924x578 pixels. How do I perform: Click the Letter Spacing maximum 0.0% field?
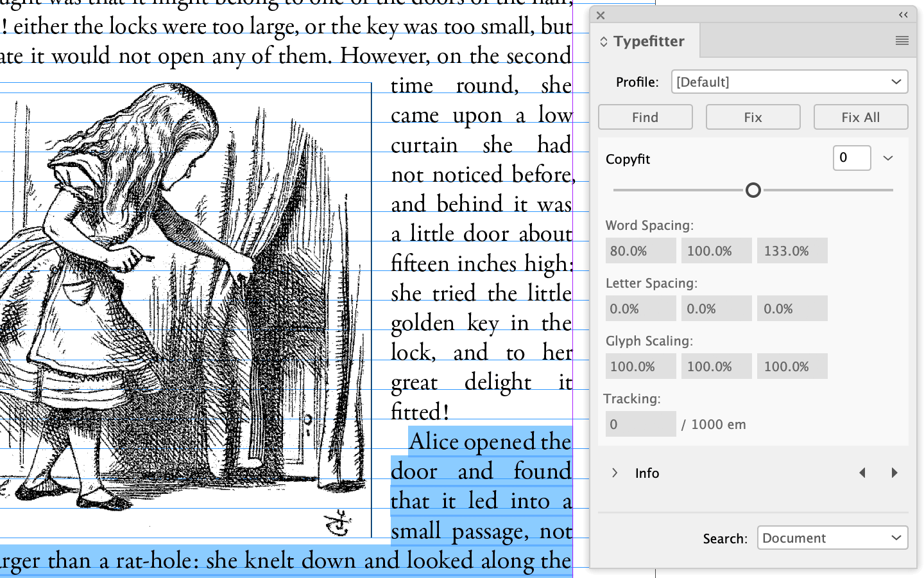point(792,308)
